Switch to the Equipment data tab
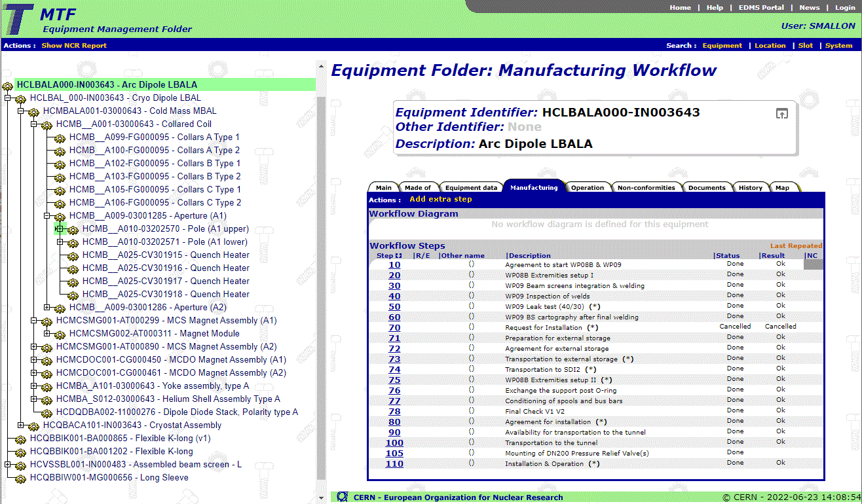862x504 pixels. 470,188
